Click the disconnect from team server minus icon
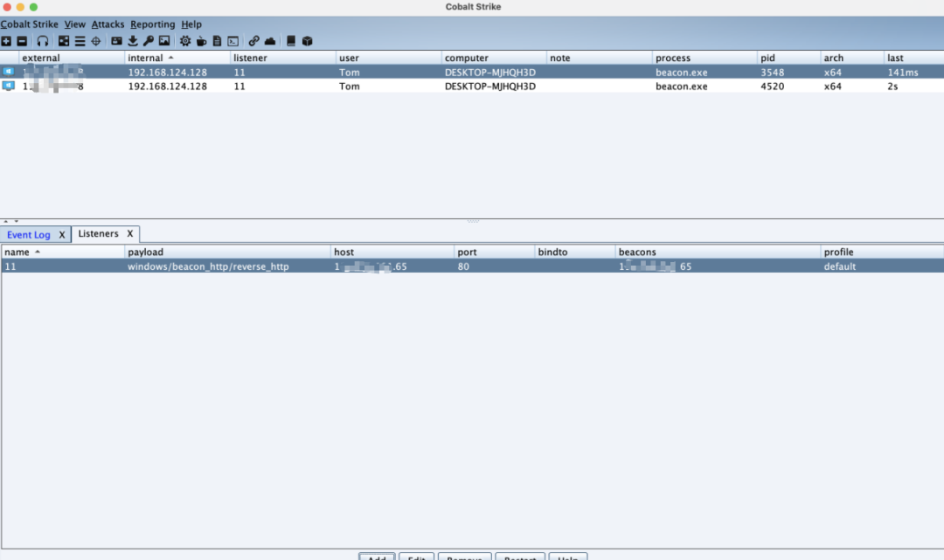Viewport: 944px width, 560px height. pos(22,41)
